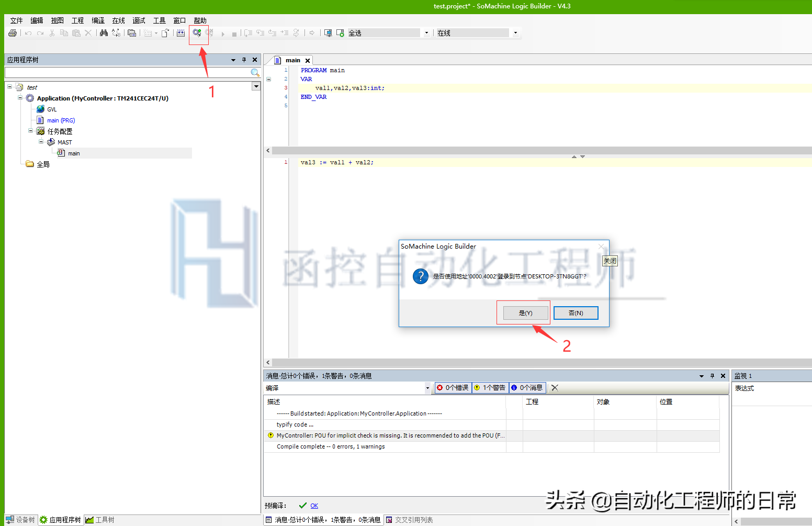Click the Login (gear) toolbar icon
The height and width of the screenshot is (526, 812).
(197, 33)
